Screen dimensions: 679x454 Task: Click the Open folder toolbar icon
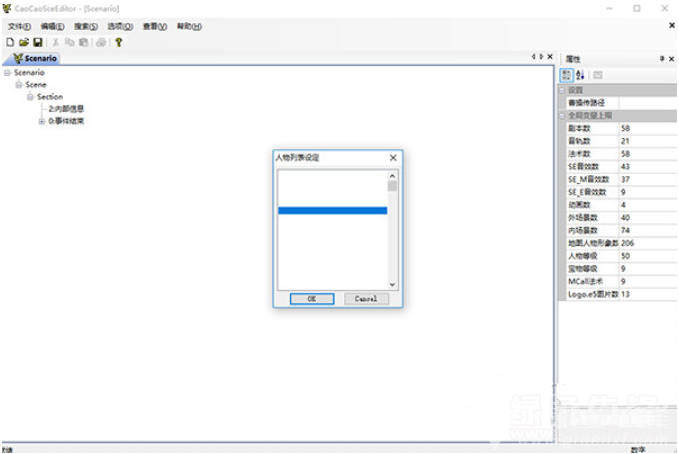coord(24,42)
